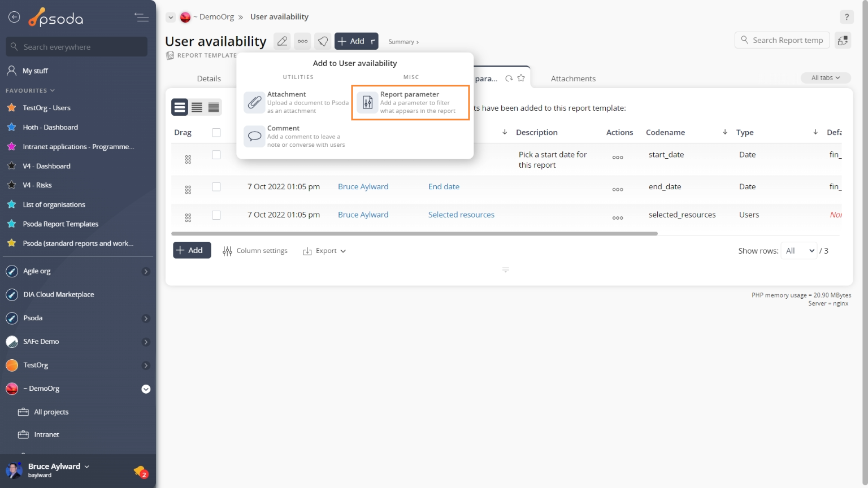Collapse the ~ DemoOrg organisation
Screen dimensions: 868x488
point(146,389)
